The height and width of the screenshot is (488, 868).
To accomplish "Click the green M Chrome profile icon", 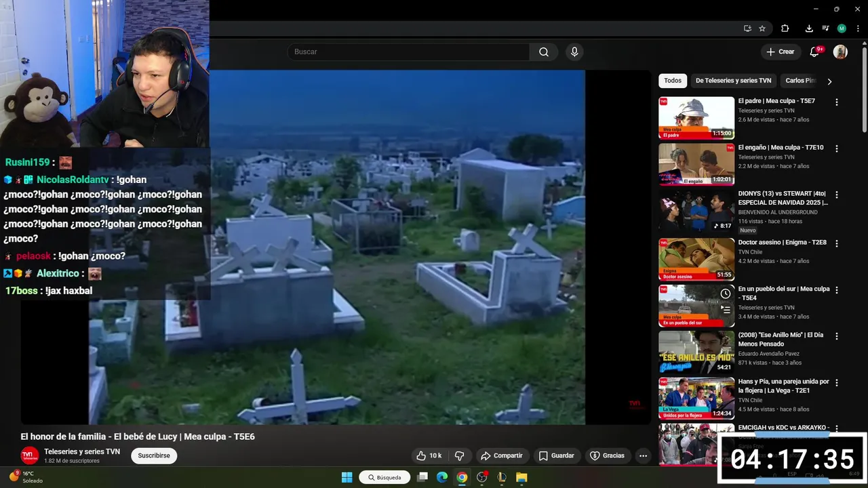I will tap(842, 28).
